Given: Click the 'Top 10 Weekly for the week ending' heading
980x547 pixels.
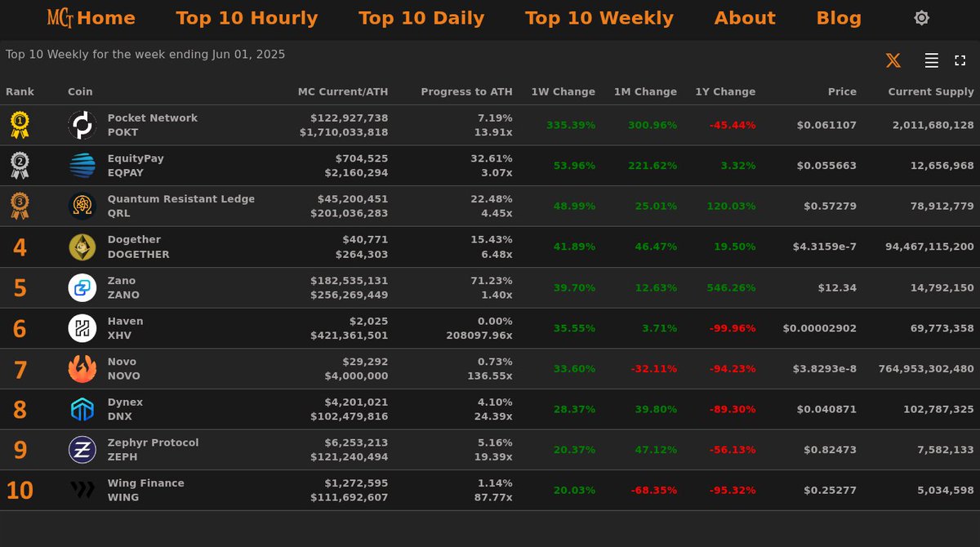Looking at the screenshot, I should pyautogui.click(x=145, y=55).
